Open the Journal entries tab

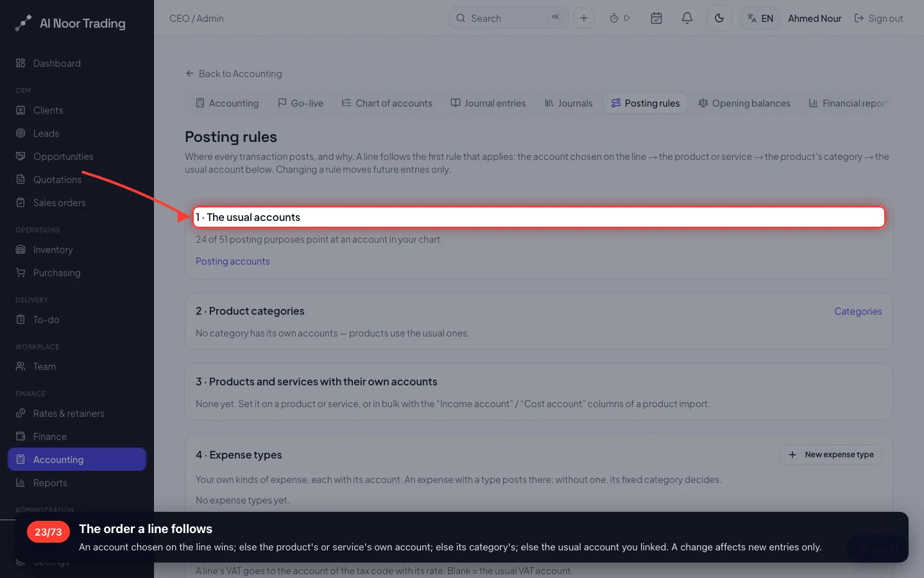coord(488,103)
